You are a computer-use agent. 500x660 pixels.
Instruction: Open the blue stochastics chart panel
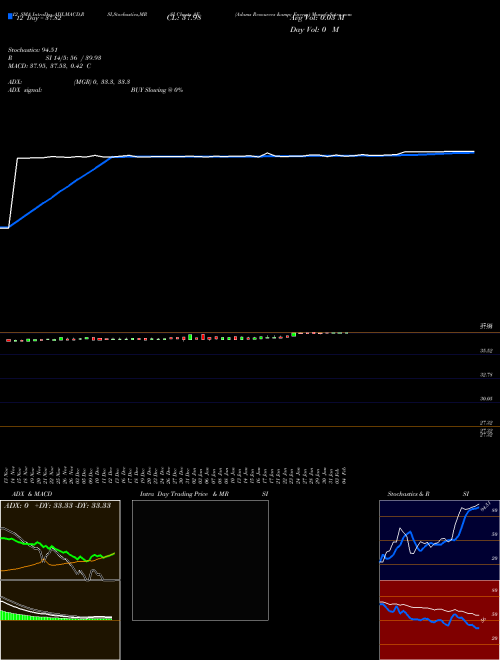tap(439, 540)
